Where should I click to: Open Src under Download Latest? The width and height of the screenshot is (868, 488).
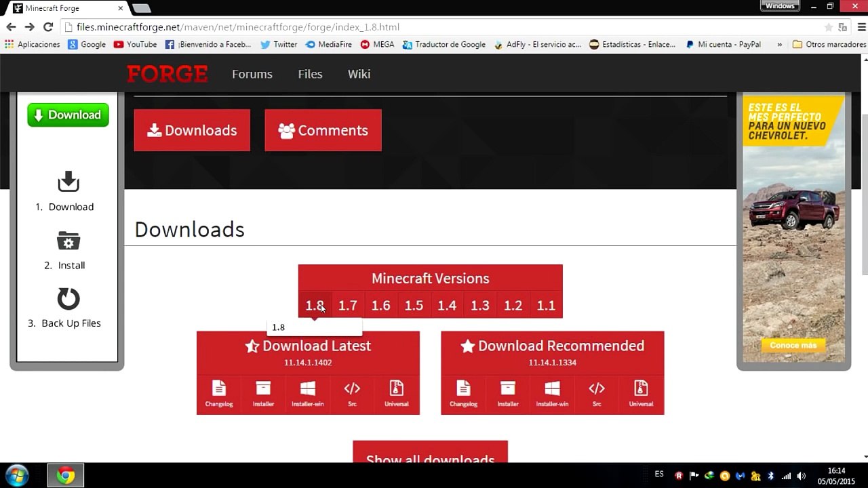[x=352, y=394]
